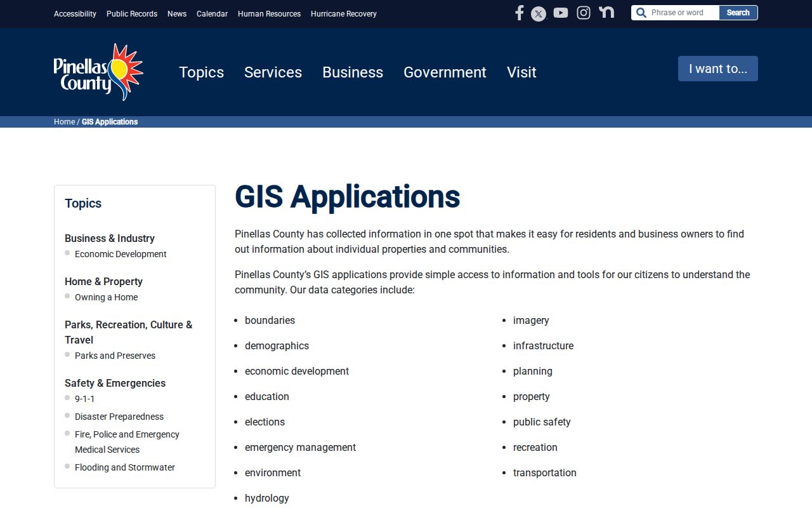
Task: Open the News link in top bar
Action: pos(177,14)
